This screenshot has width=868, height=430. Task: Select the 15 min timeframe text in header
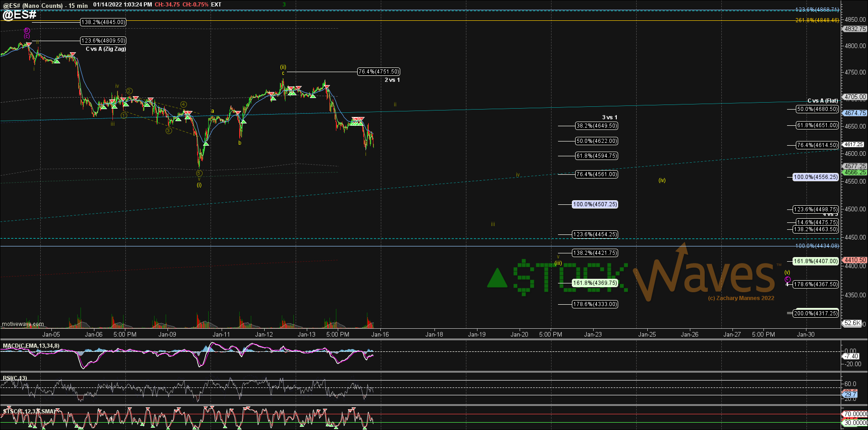point(78,6)
